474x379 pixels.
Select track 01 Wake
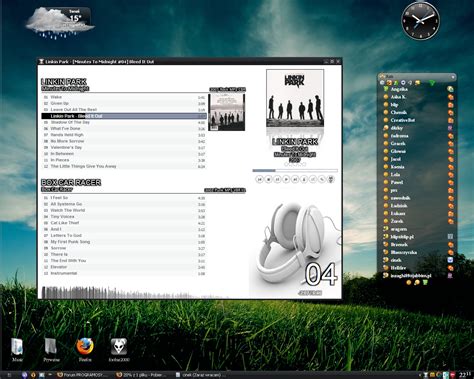[124, 97]
